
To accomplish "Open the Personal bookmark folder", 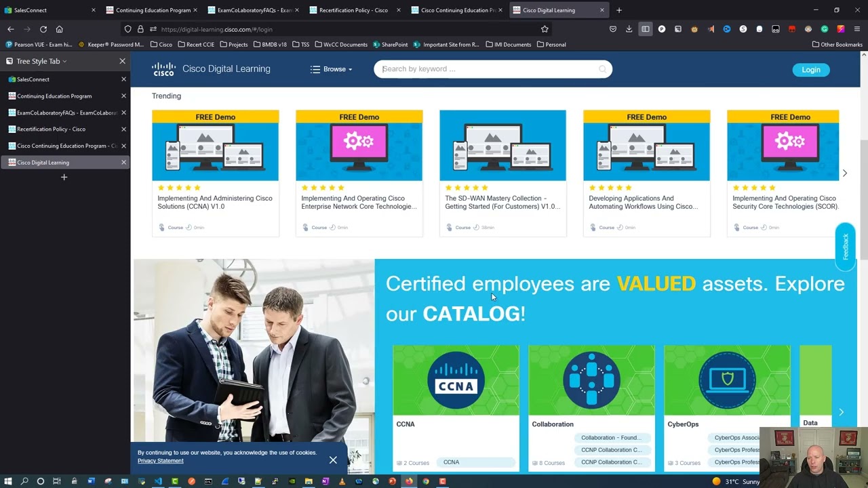I will click(551, 45).
